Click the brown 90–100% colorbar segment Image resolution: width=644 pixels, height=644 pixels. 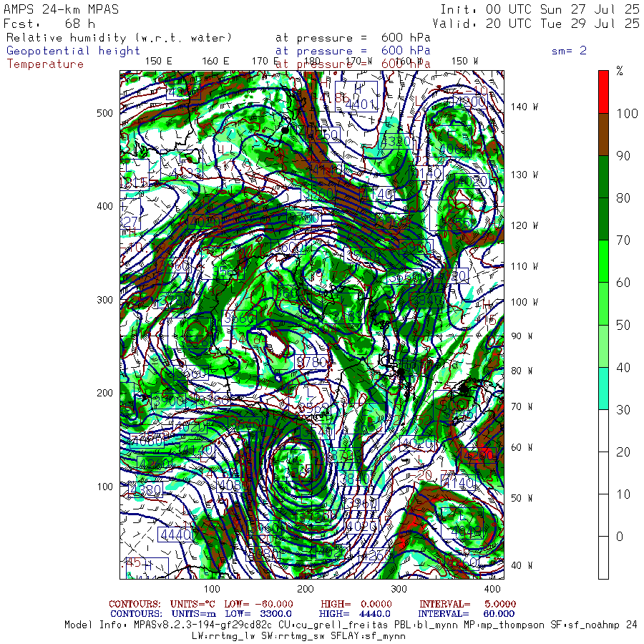pos(603,135)
